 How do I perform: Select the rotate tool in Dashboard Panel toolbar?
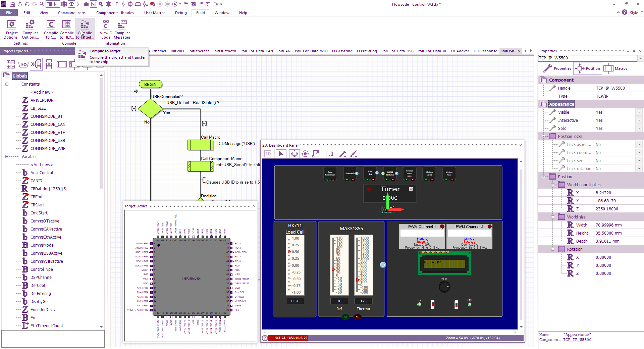[x=305, y=154]
